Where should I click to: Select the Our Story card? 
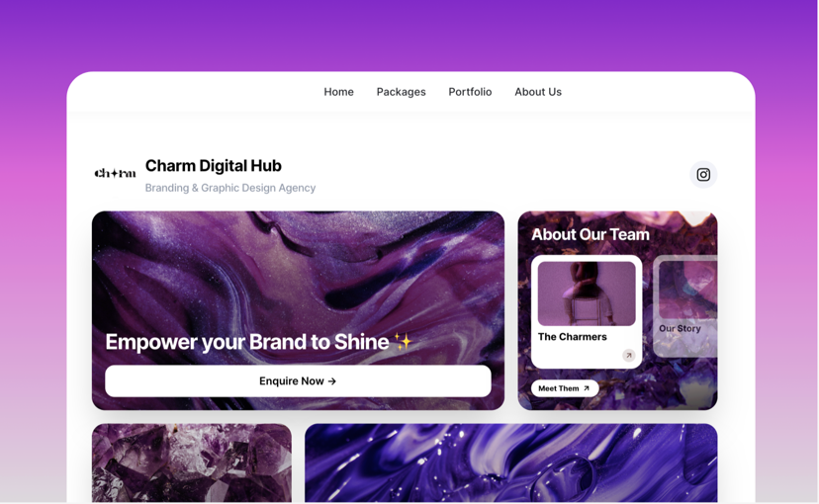click(x=685, y=306)
